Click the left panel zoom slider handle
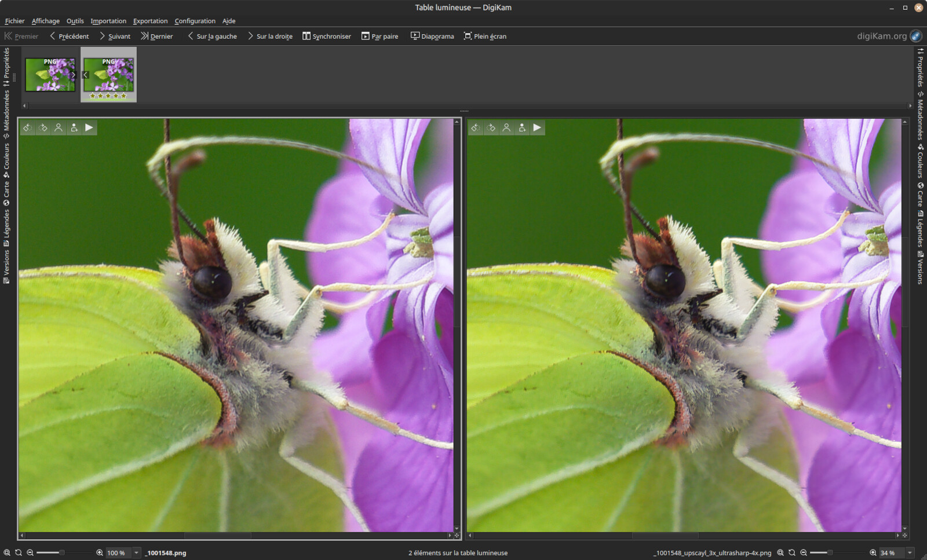 tap(61, 552)
